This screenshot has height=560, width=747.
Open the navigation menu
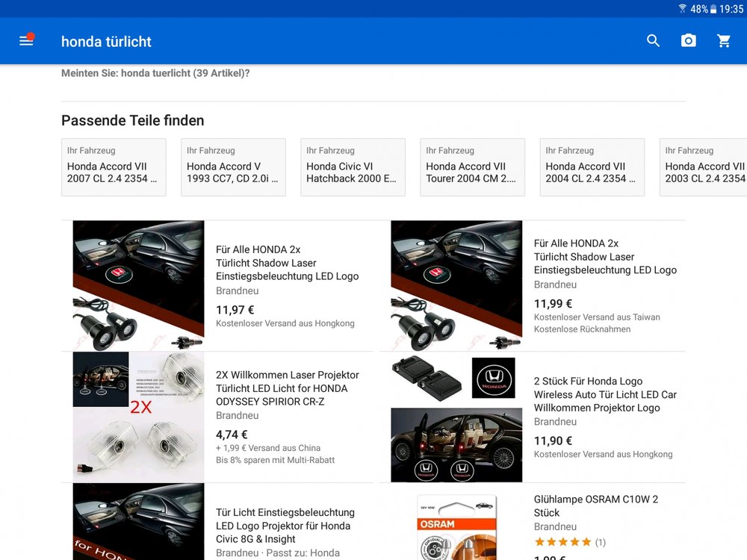[26, 41]
